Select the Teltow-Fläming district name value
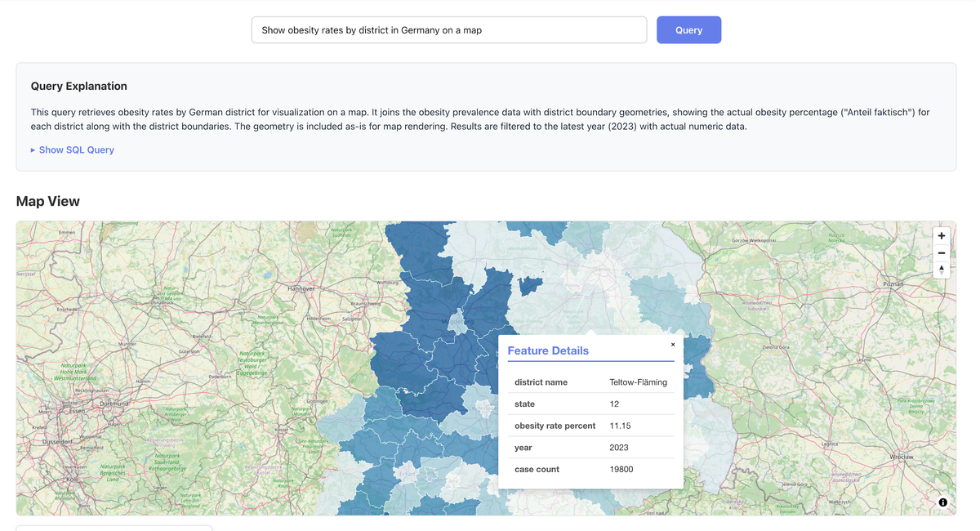This screenshot has height=531, width=980. pyautogui.click(x=638, y=382)
